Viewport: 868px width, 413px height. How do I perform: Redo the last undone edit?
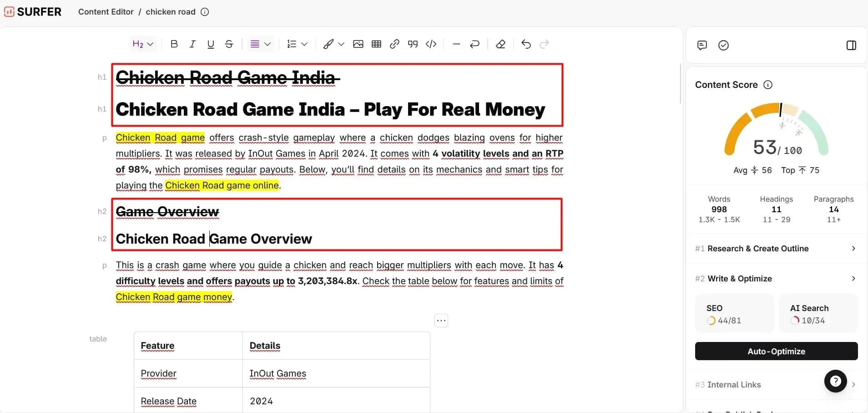pyautogui.click(x=544, y=44)
